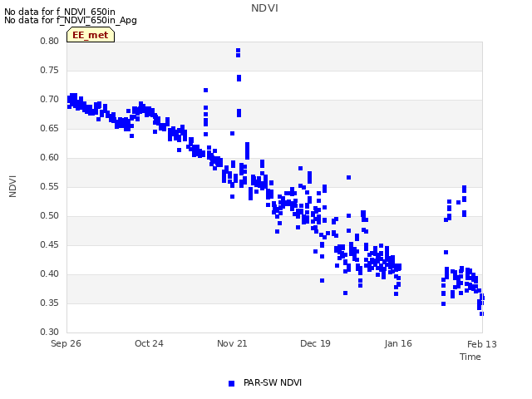Click the 0.65 y-axis tick label

click(x=49, y=129)
